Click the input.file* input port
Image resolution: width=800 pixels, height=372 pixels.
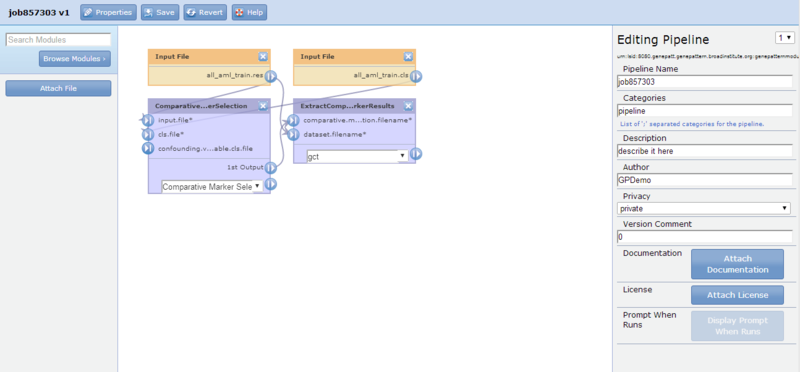tap(147, 120)
